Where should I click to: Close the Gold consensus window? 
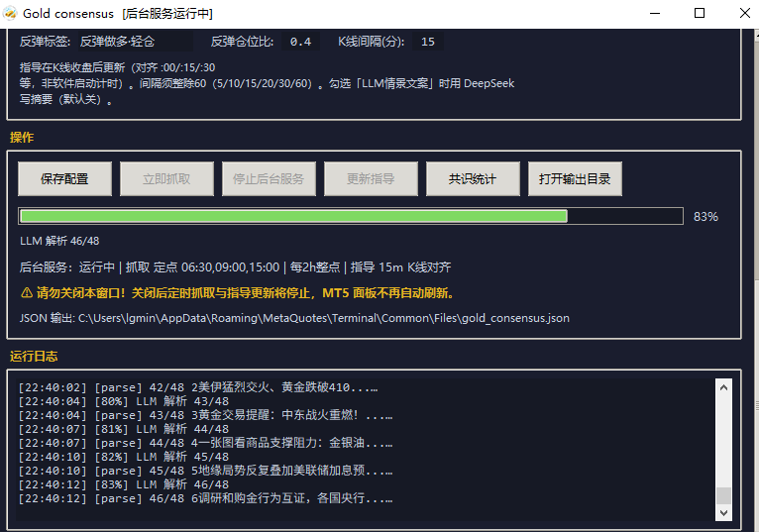point(745,14)
